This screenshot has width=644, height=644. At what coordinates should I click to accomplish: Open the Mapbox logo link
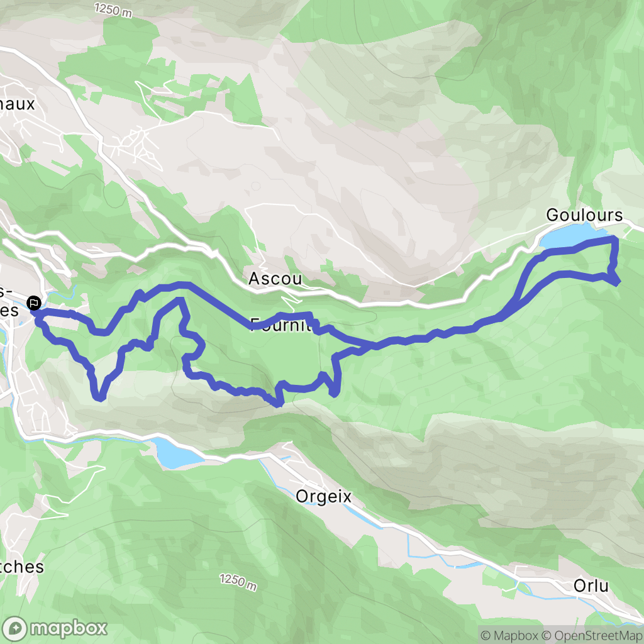(x=54, y=628)
